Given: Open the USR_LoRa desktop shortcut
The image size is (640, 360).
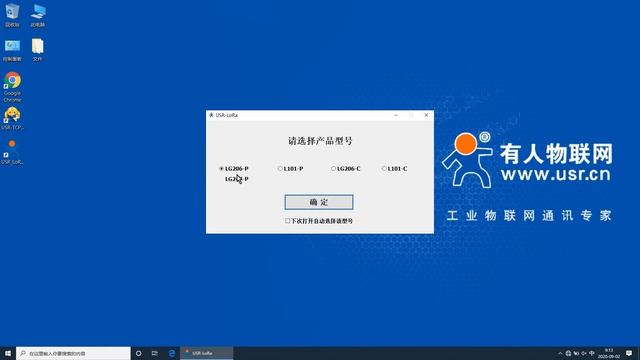Looking at the screenshot, I should point(12,151).
